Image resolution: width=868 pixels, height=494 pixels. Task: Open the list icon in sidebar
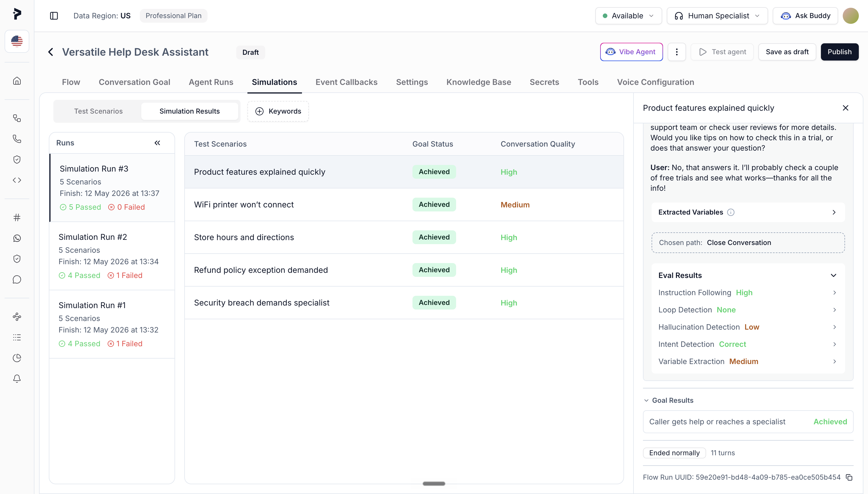(x=17, y=337)
